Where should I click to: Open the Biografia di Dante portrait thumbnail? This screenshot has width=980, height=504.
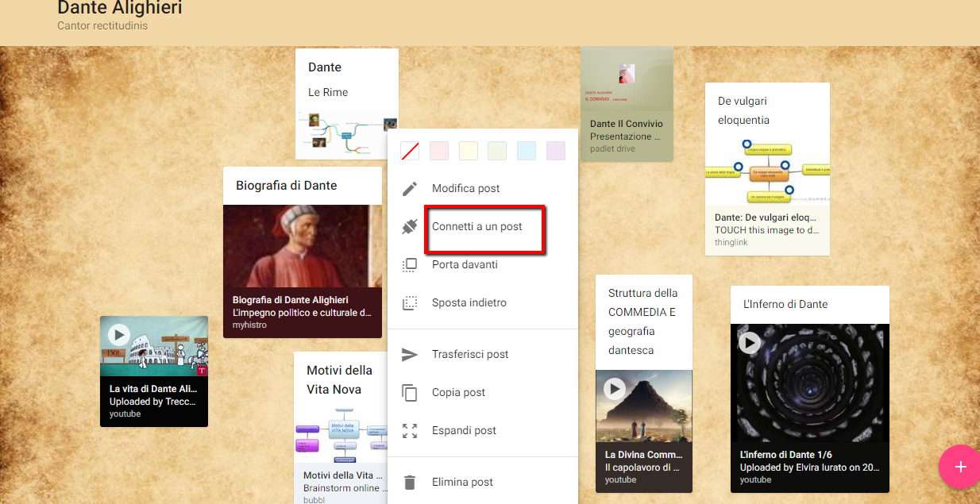tap(303, 246)
